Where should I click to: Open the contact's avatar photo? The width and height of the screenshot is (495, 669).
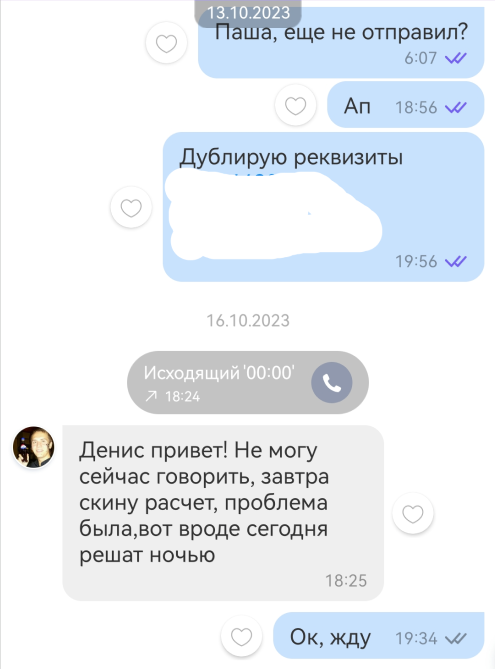point(34,447)
